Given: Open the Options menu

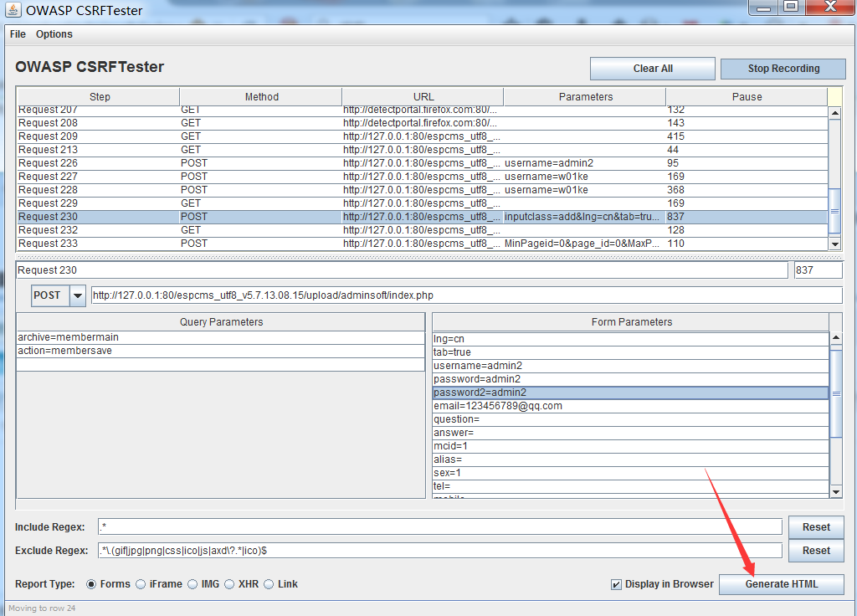Looking at the screenshot, I should [54, 33].
